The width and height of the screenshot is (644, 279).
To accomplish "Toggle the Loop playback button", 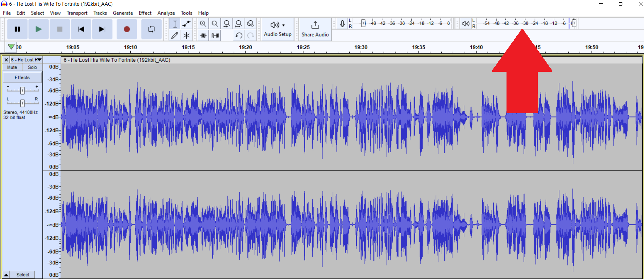I will pos(151,29).
